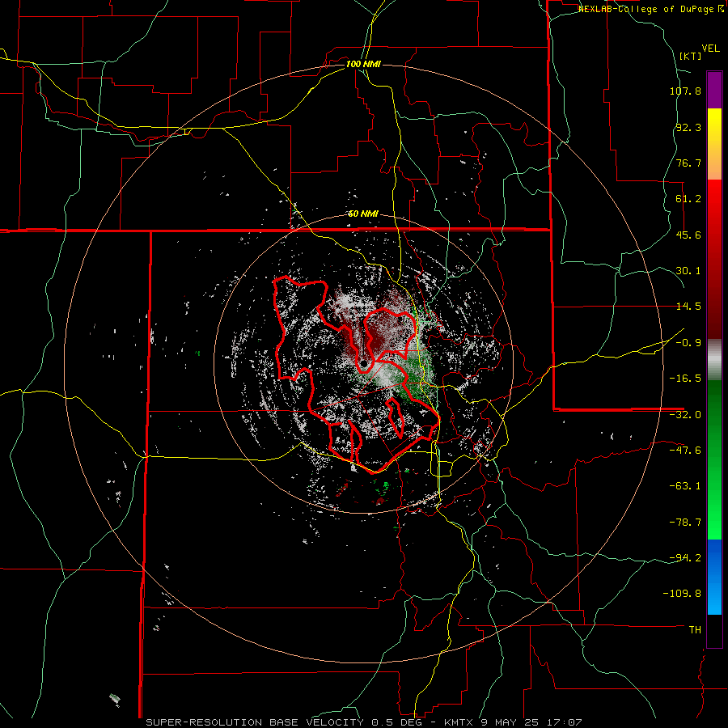Click the -47.6 scale value
The width and height of the screenshot is (728, 728).
click(685, 451)
